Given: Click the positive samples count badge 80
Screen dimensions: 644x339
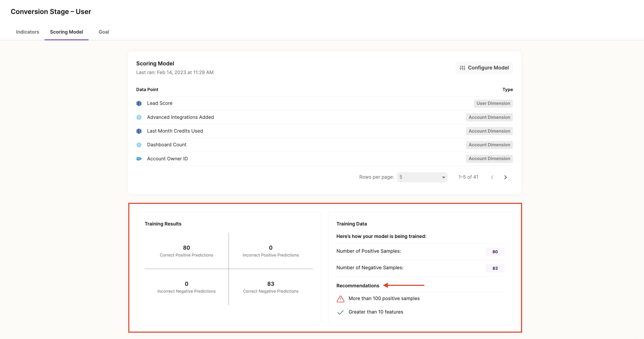Looking at the screenshot, I should tap(495, 252).
